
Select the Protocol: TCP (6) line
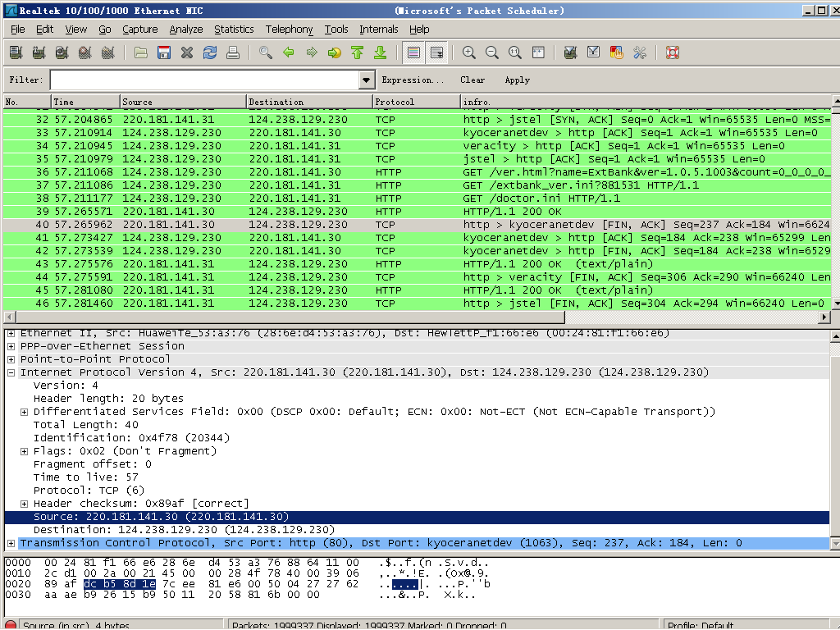[x=89, y=491]
